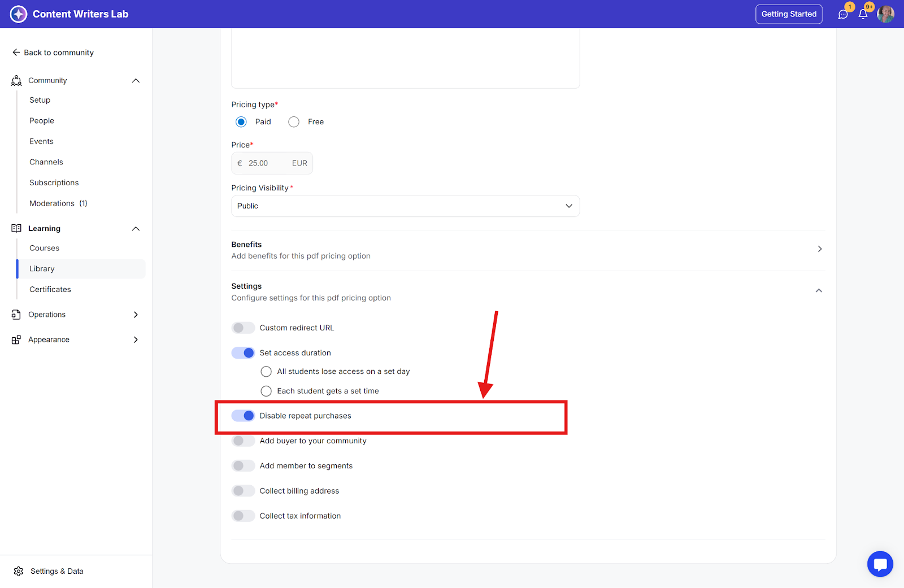Open Settings & Data link
Screen dimensions: 904x588
(x=57, y=572)
